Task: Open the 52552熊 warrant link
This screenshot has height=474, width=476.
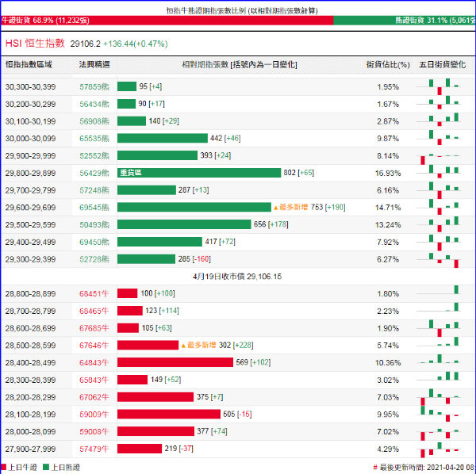Action: (x=94, y=155)
